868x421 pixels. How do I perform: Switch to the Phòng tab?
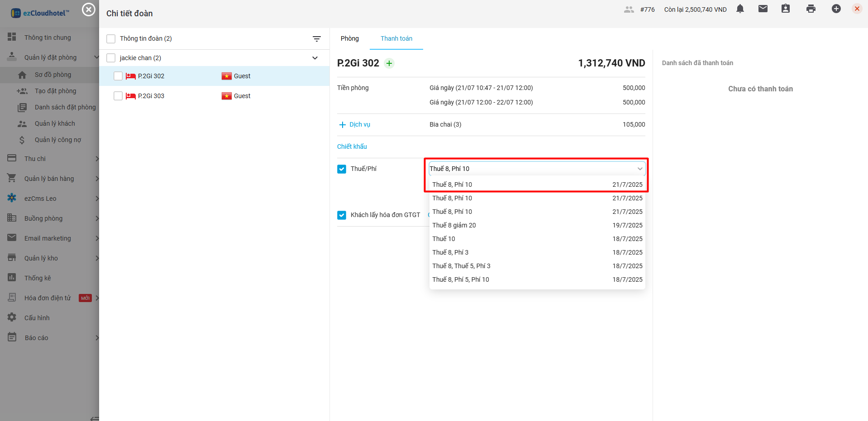(x=349, y=39)
